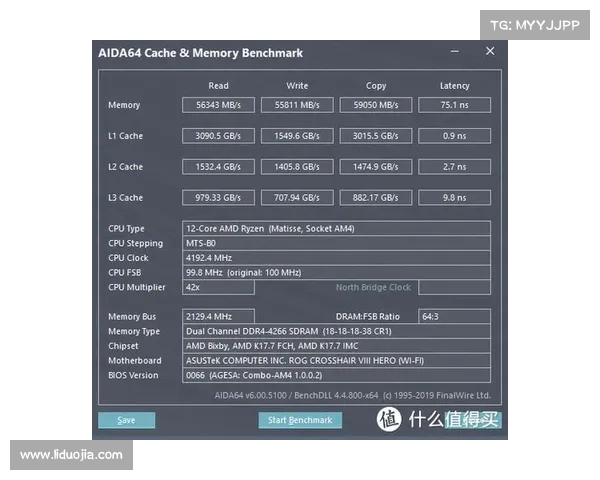Image resolution: width=600 pixels, height=480 pixels.
Task: Click the L1 Cache Write value 1549.6 GB/s
Action: [297, 136]
